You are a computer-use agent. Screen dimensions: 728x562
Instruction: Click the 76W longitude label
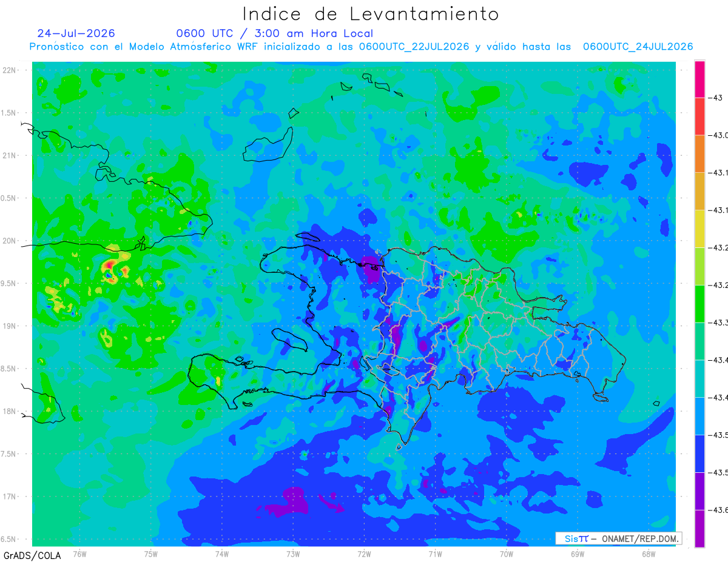pos(79,554)
